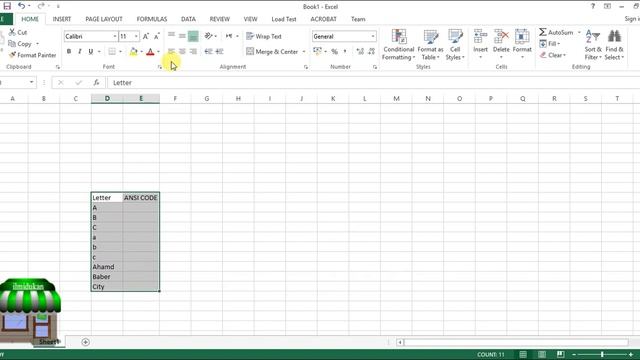Open the font size 11 dropdown
The height and width of the screenshot is (360, 640).
[x=136, y=36]
